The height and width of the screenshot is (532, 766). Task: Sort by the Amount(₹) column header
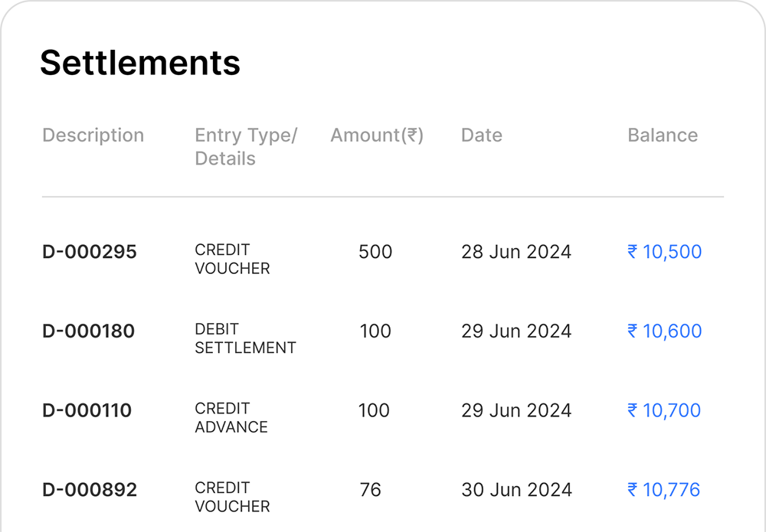377,135
